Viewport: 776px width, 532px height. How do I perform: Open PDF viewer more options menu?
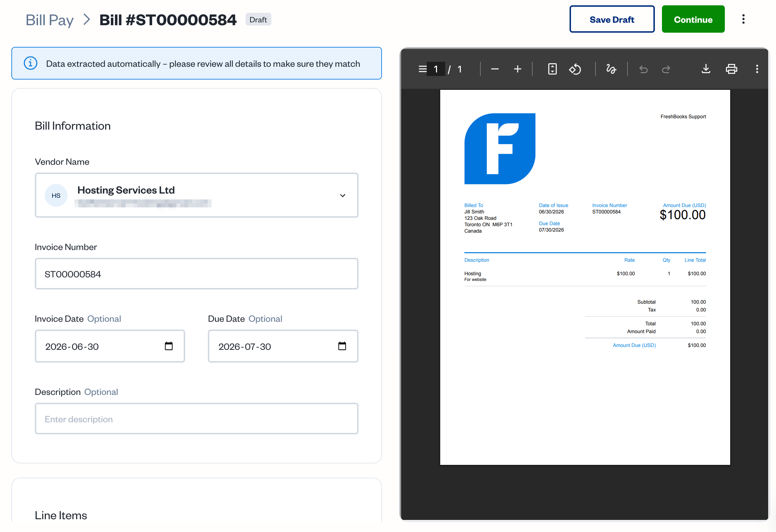(x=757, y=69)
